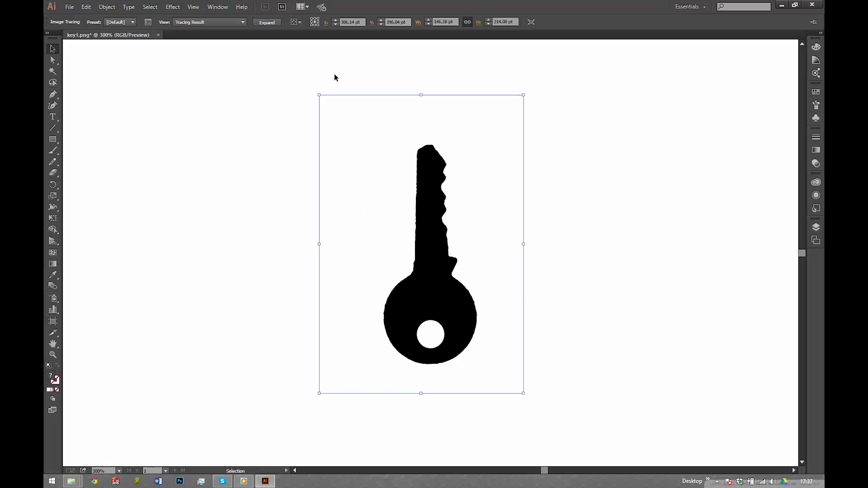Select the Selection tool
This screenshot has width=868, height=488.
pos(52,48)
